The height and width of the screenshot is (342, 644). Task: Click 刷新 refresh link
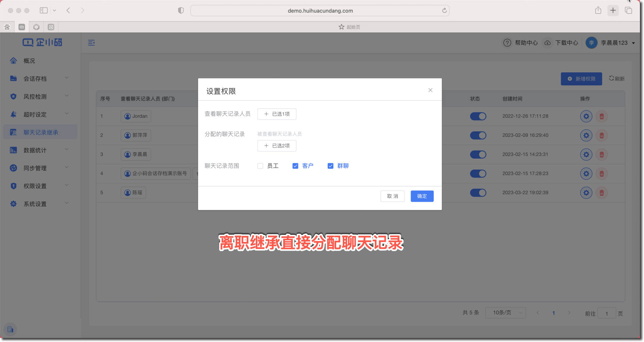pos(617,79)
